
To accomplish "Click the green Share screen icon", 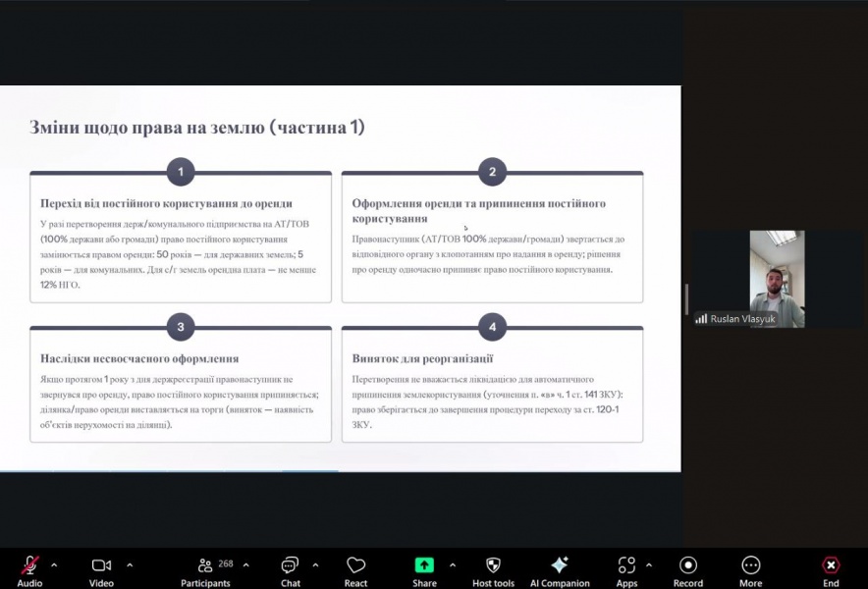I will (424, 565).
